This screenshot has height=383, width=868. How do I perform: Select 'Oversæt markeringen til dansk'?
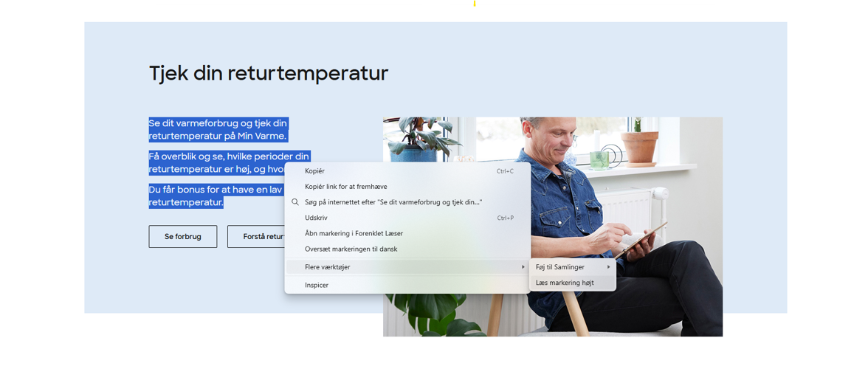click(351, 249)
